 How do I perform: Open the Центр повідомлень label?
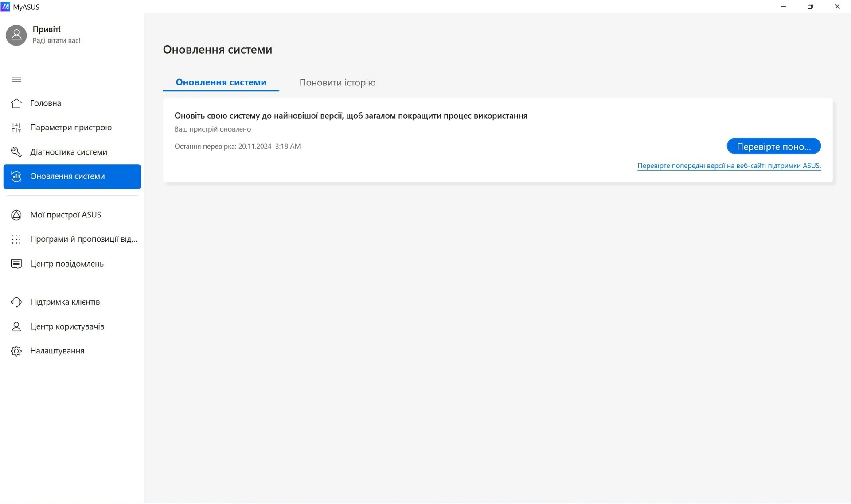(67, 264)
